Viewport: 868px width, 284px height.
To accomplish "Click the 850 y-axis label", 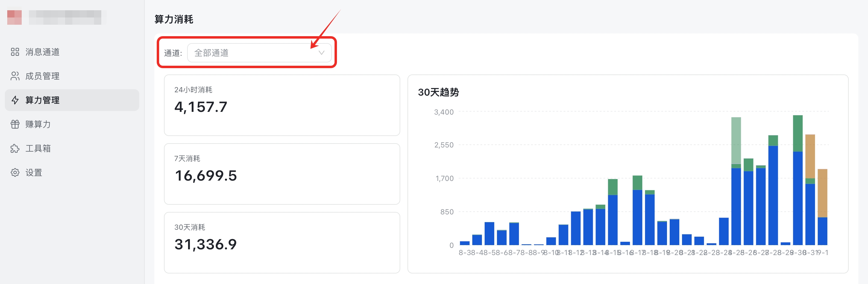I will click(447, 212).
